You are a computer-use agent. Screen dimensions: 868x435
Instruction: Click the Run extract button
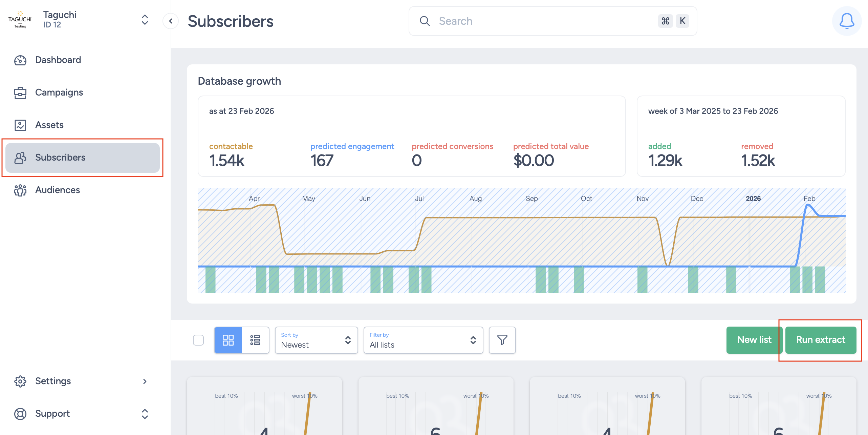click(x=821, y=340)
